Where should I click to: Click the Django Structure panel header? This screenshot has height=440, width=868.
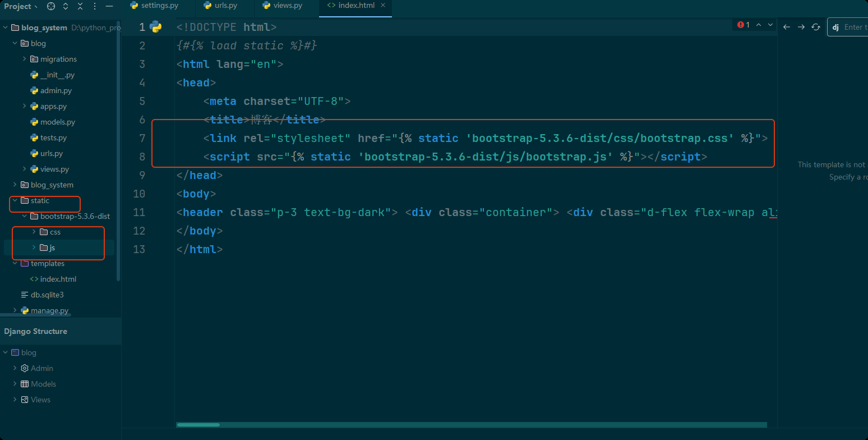click(x=61, y=331)
